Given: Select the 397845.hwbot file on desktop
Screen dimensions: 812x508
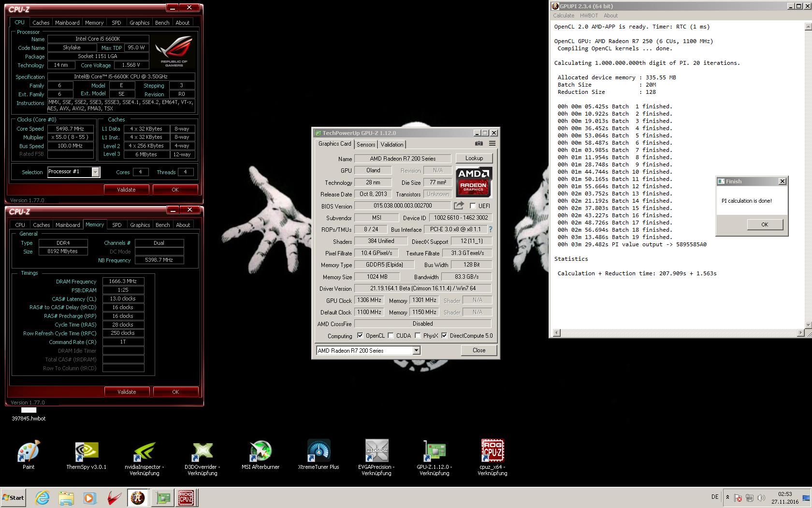Looking at the screenshot, I should (x=29, y=415).
